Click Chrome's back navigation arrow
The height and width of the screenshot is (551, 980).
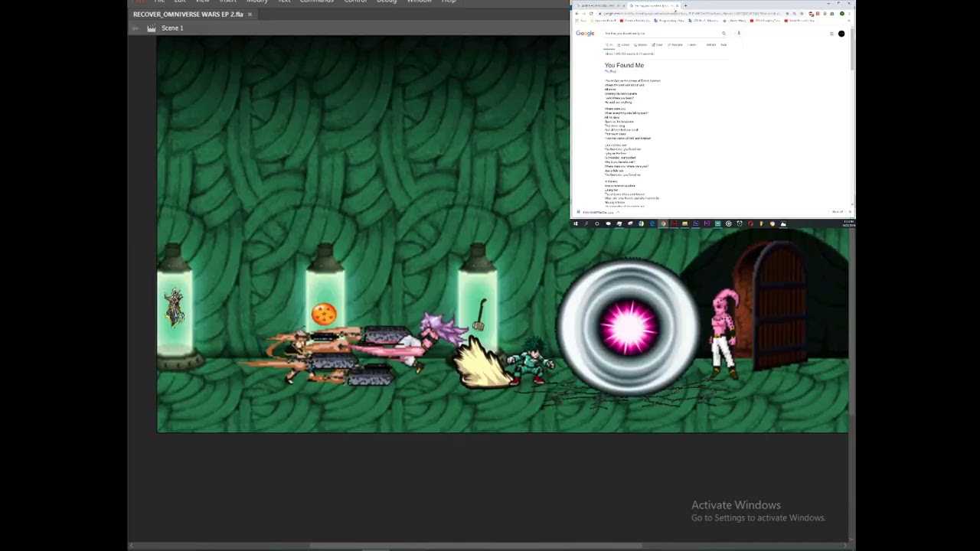point(577,14)
